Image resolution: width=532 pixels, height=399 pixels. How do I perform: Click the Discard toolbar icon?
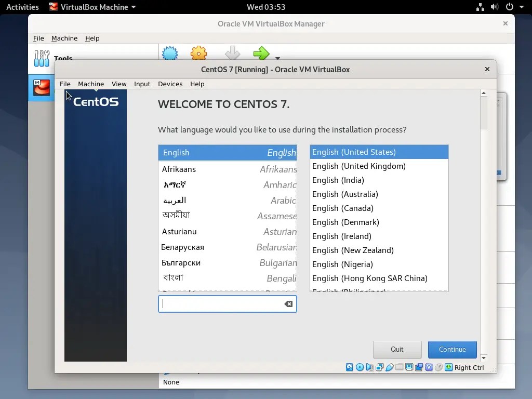(x=232, y=54)
